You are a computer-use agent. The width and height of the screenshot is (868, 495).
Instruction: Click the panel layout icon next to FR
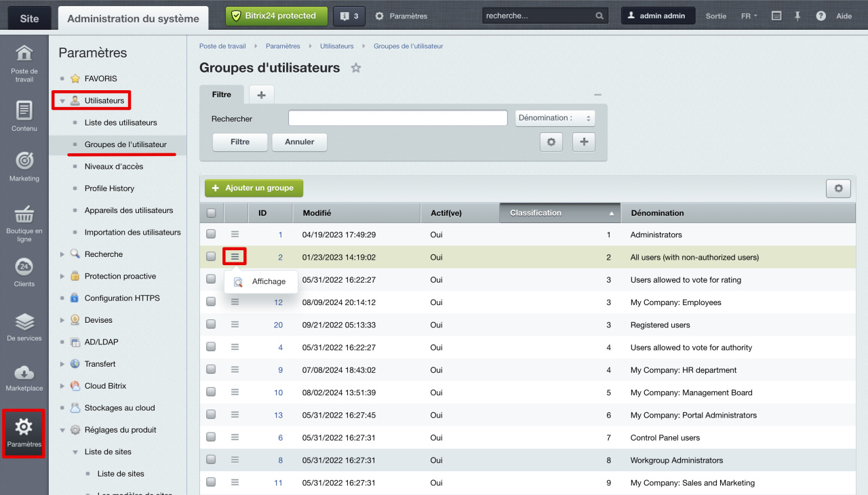(x=777, y=16)
